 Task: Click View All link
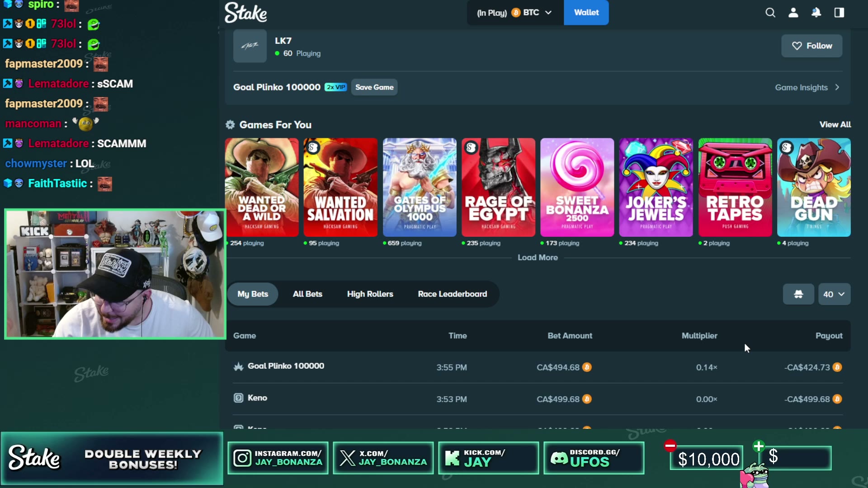pos(835,125)
